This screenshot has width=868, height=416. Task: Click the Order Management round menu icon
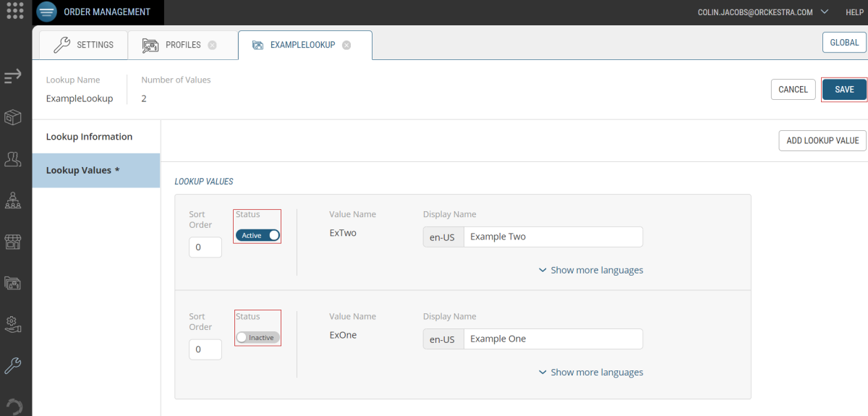(x=47, y=12)
